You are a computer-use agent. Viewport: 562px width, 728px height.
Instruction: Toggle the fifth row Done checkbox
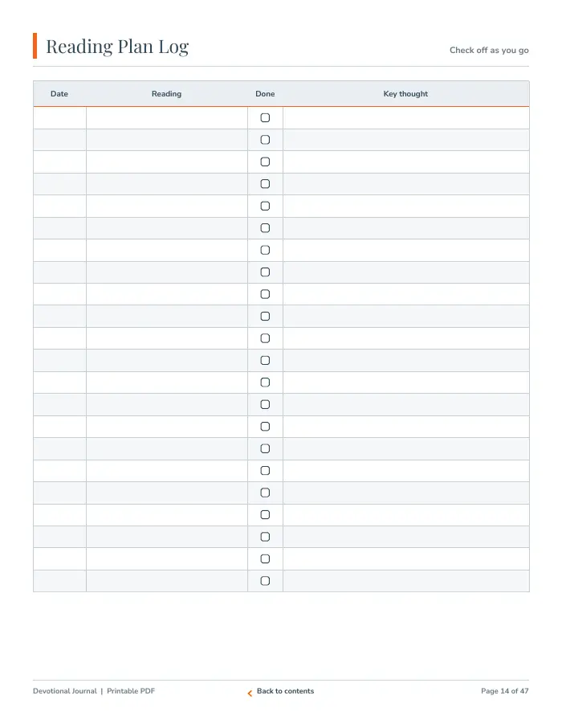tap(265, 207)
